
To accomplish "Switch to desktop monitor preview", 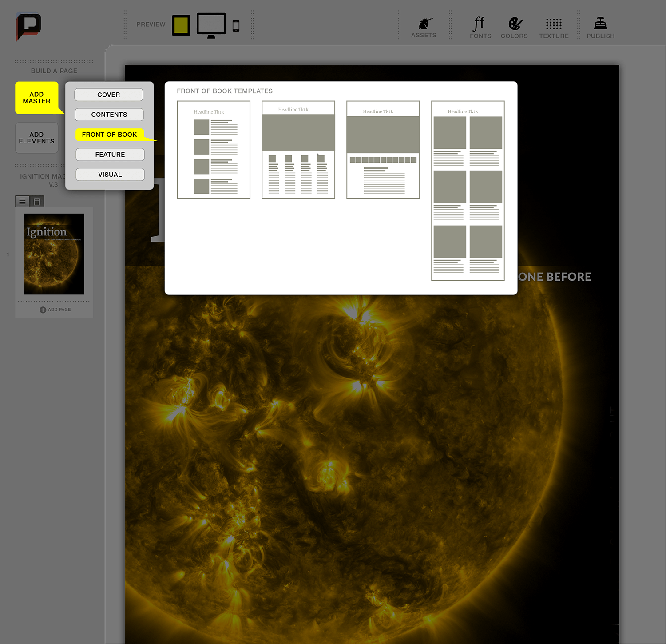I will [211, 26].
